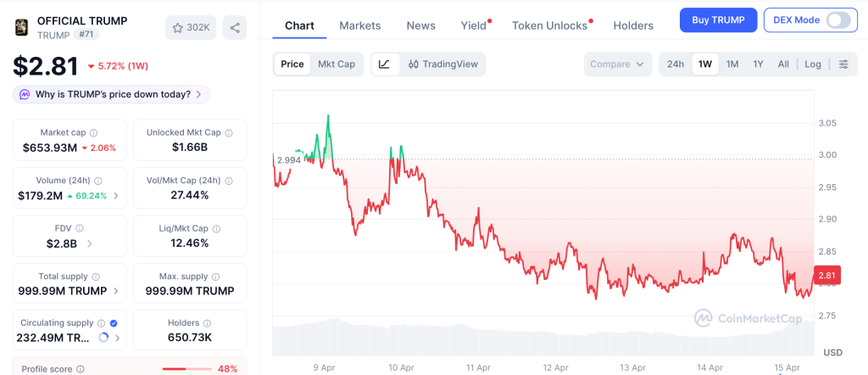Switch to the Markets tab
Screen dimensions: 868x375
tap(359, 25)
